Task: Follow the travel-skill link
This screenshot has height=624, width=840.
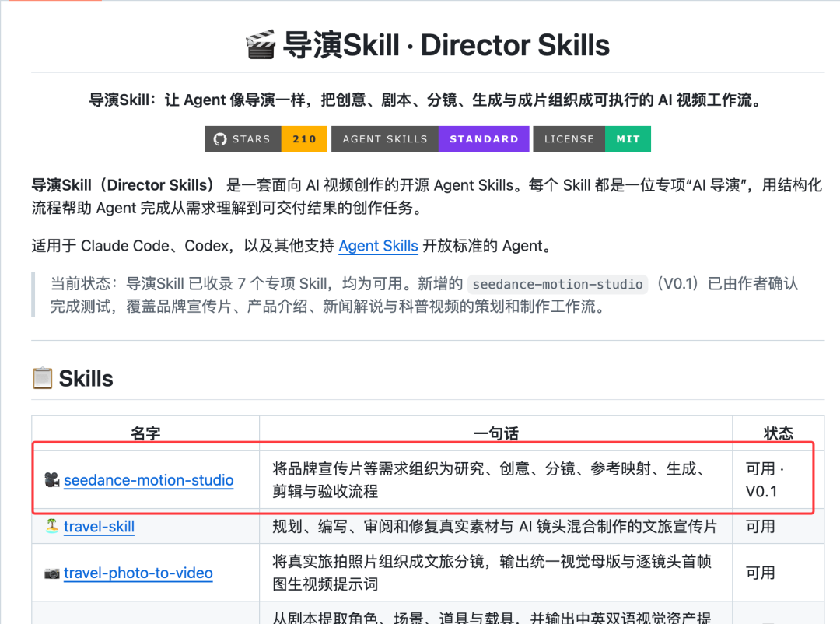Action: (99, 527)
